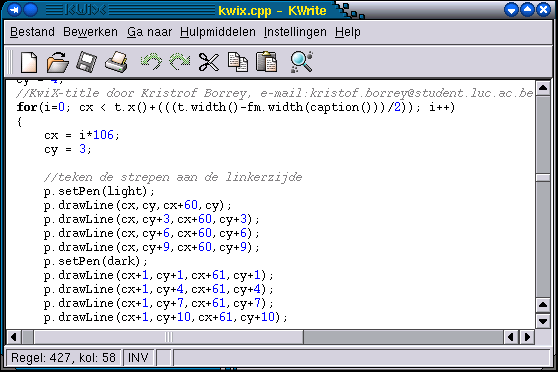Open the Hulpmiddelen menu
Viewport: 558px width, 372px height.
(x=218, y=32)
